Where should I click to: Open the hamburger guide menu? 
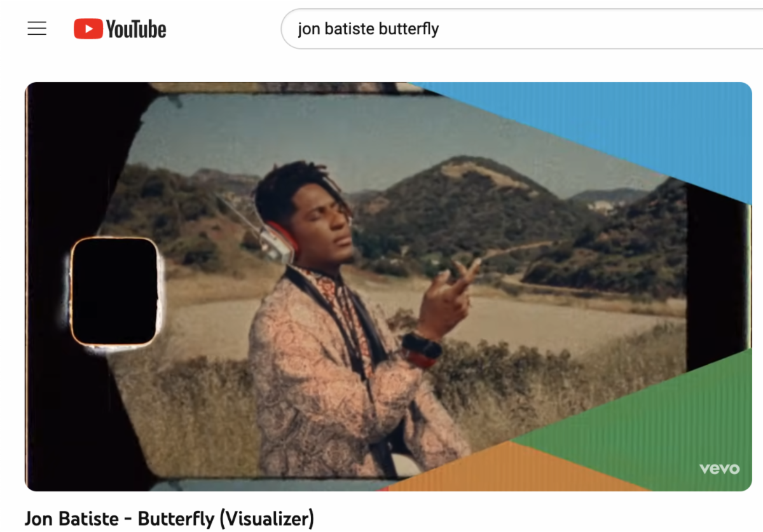[37, 29]
